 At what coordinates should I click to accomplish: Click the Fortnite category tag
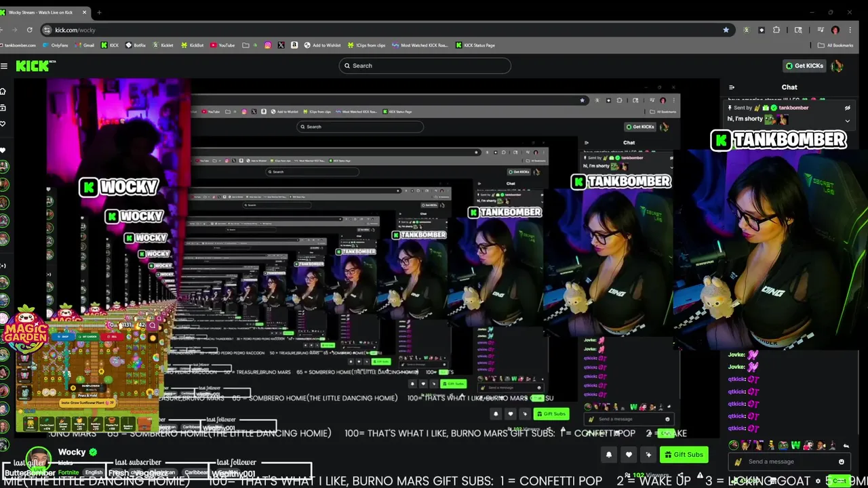68,472
